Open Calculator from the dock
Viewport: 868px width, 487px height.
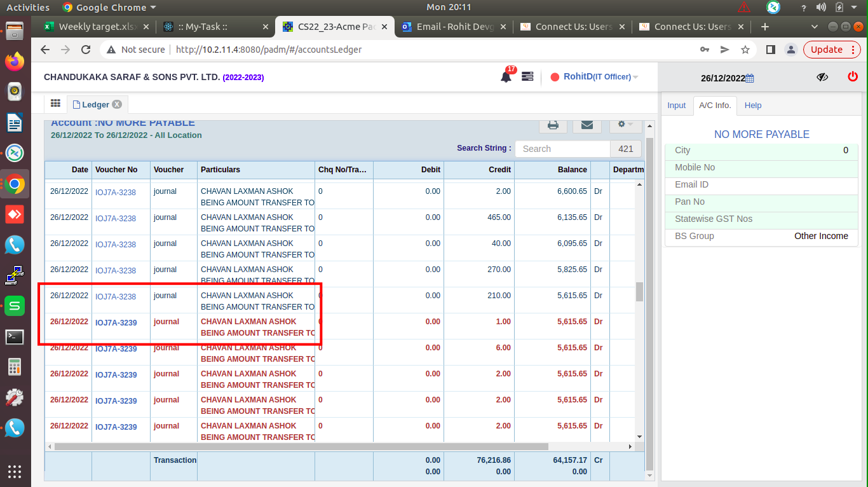15,367
